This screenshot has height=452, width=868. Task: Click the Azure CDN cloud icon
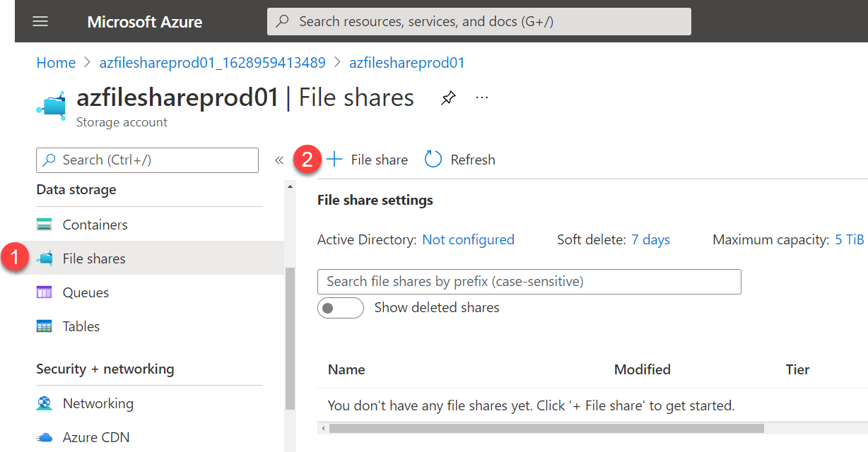[x=45, y=437]
